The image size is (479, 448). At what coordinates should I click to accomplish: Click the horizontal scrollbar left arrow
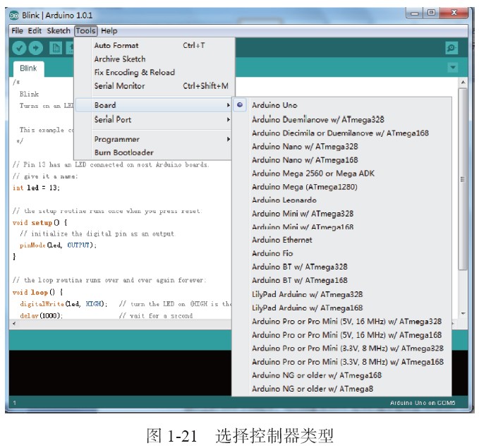pos(13,323)
